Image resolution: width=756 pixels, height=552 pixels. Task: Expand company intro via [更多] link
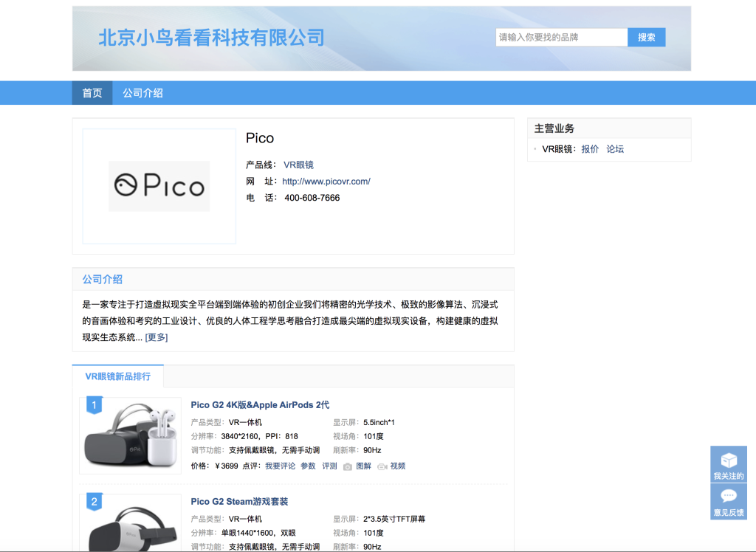point(157,337)
